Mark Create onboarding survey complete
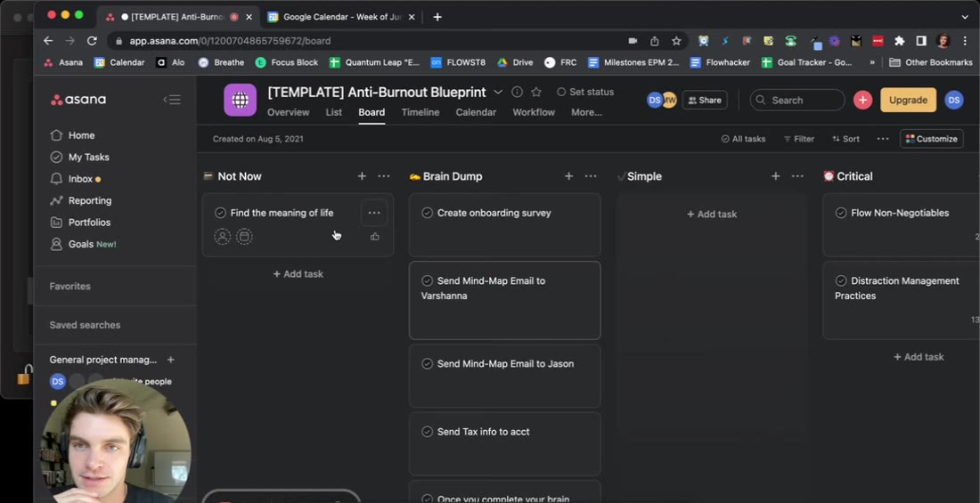Viewport: 980px width, 503px height. tap(427, 213)
